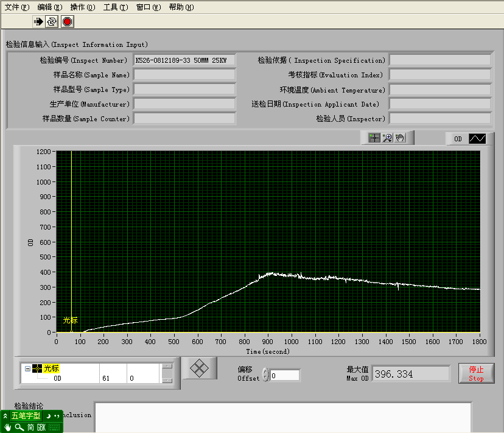Click the Inspect Number input field
Image resolution: width=504 pixels, height=433 pixels.
(x=184, y=60)
